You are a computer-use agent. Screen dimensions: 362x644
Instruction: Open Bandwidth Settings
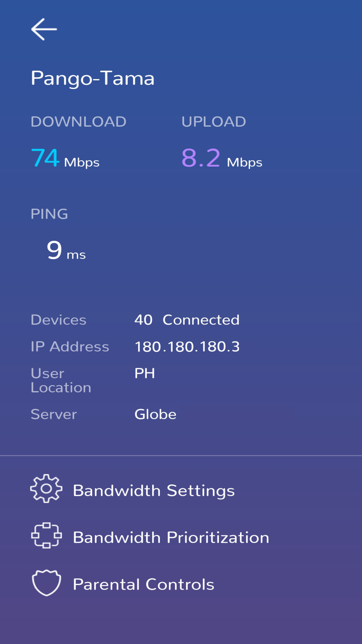point(153,490)
